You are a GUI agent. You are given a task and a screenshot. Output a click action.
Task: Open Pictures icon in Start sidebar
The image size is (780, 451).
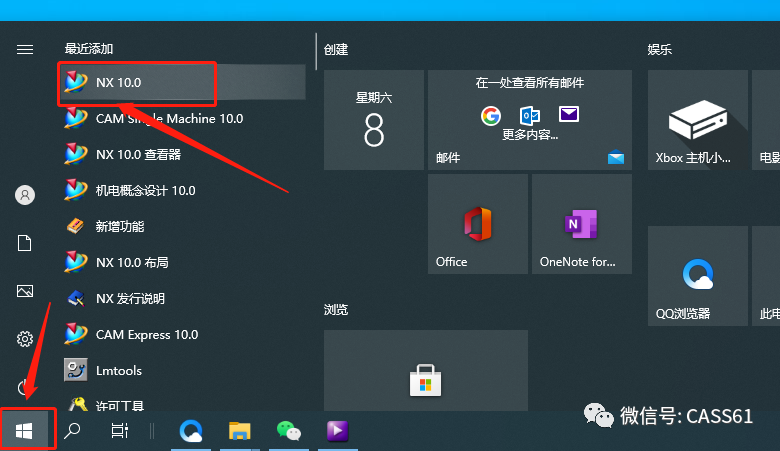(25, 291)
